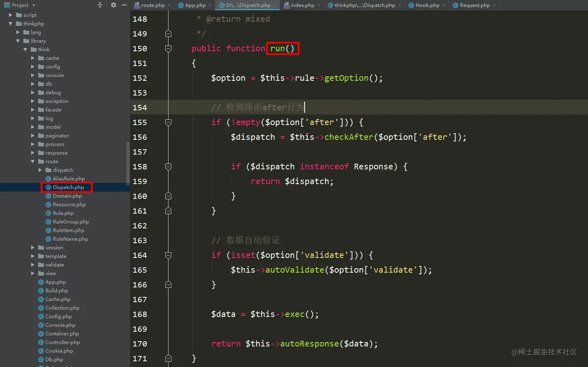This screenshot has height=367, width=588.
Task: Open RuleGroup.php from the tree
Action: (67, 222)
